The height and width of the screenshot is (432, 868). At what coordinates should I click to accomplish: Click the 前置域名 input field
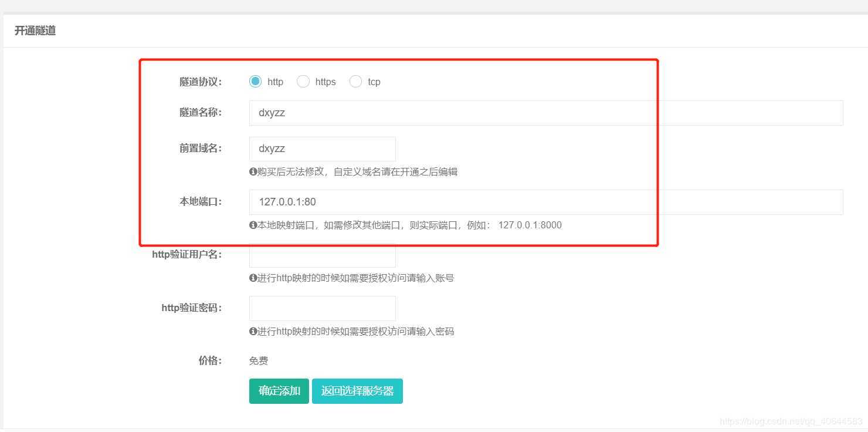[323, 149]
